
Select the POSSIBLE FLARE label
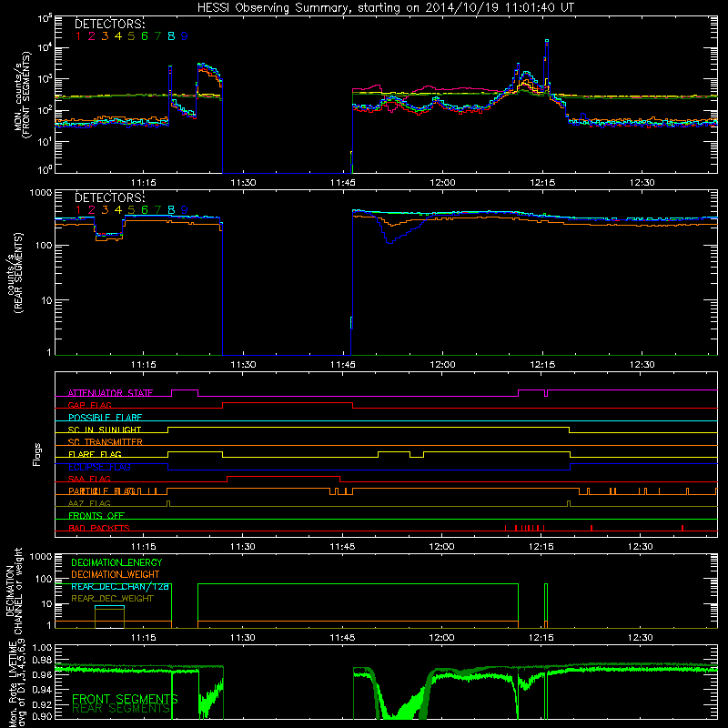(105, 418)
